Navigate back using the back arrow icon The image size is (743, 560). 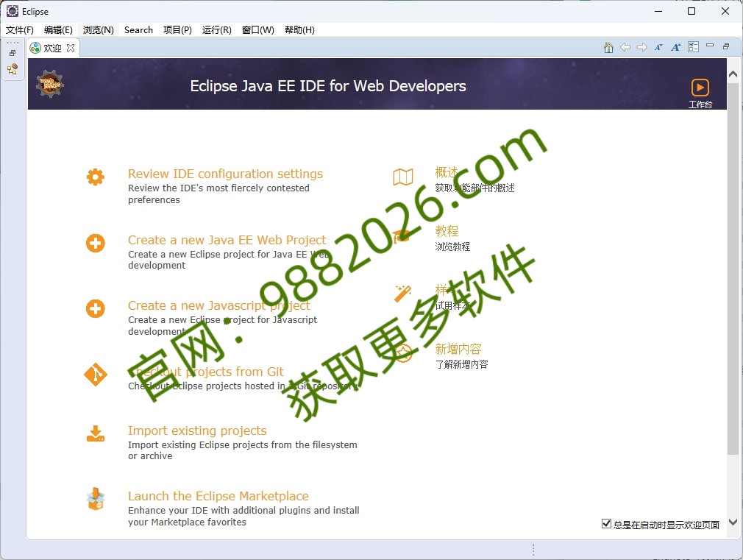pyautogui.click(x=626, y=47)
